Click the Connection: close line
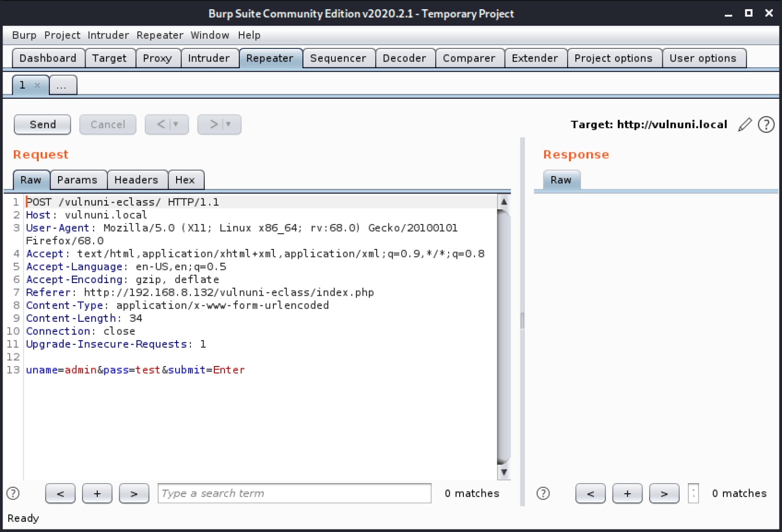The height and width of the screenshot is (532, 782). tap(80, 331)
